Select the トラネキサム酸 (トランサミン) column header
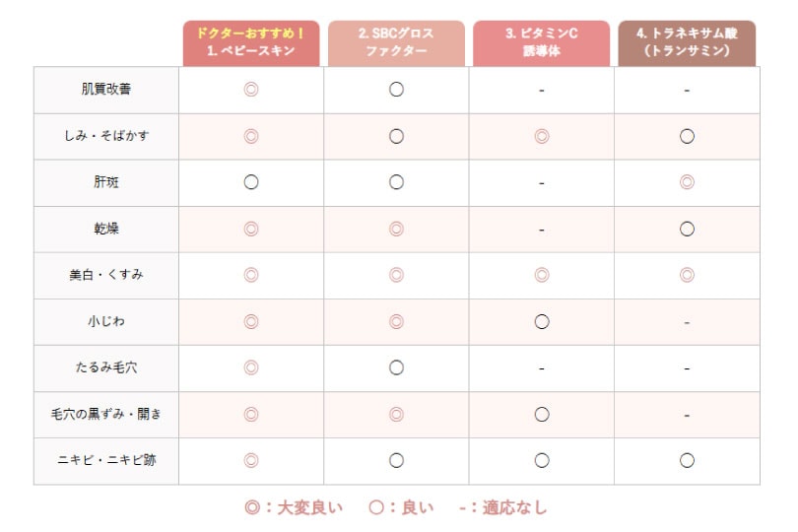Viewport: 798px width, 532px height. [687, 43]
